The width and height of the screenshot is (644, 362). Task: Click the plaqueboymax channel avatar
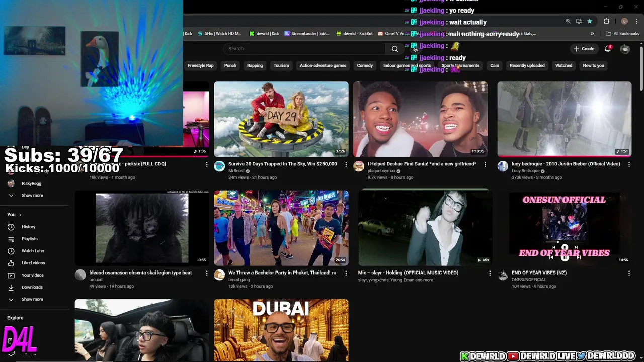point(359,167)
